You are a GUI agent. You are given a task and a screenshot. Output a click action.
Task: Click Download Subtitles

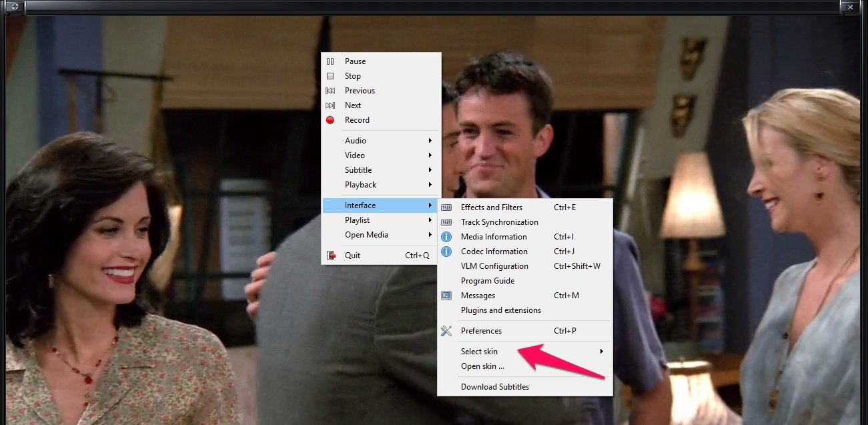494,387
